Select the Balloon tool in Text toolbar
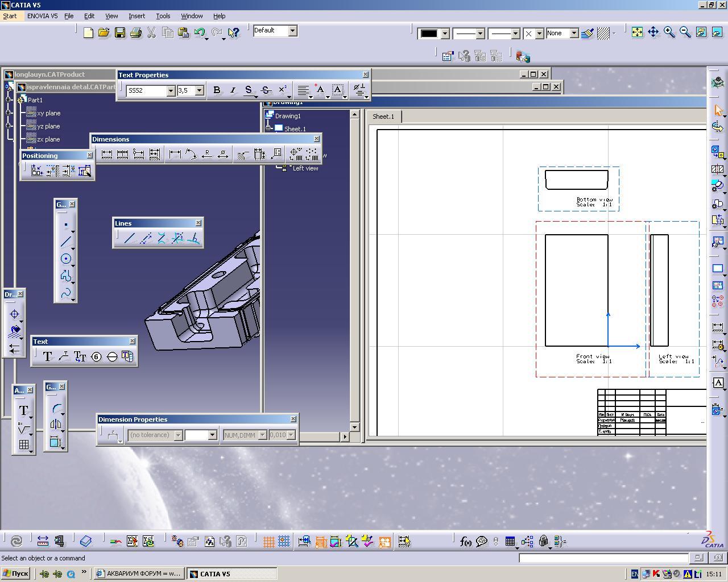Screen dimensions: 728x582 click(x=96, y=356)
